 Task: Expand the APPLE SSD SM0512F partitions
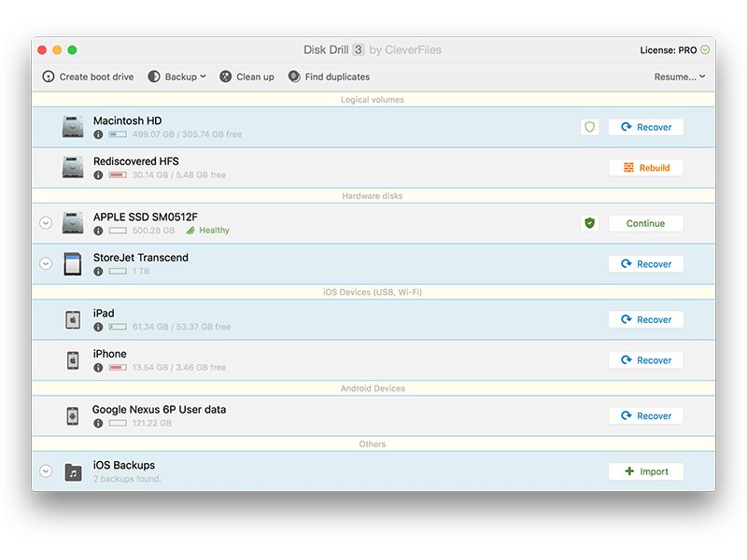(x=46, y=223)
